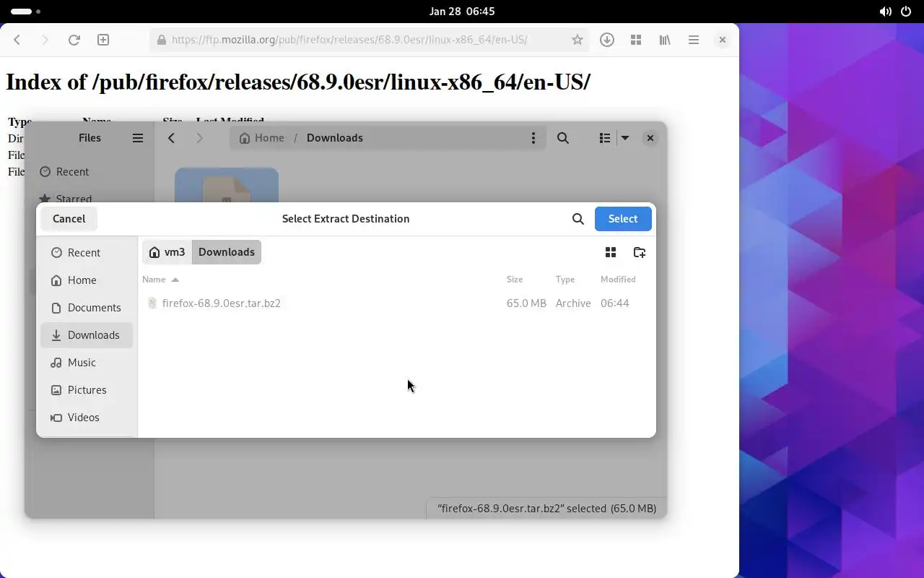Image resolution: width=924 pixels, height=578 pixels.
Task: Click Home in the Files window path bar
Action: coord(262,138)
